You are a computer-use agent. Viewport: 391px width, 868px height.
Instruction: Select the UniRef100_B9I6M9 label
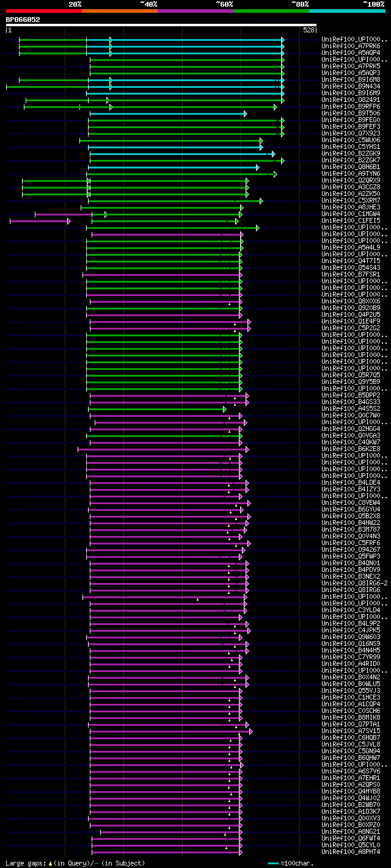point(351,93)
